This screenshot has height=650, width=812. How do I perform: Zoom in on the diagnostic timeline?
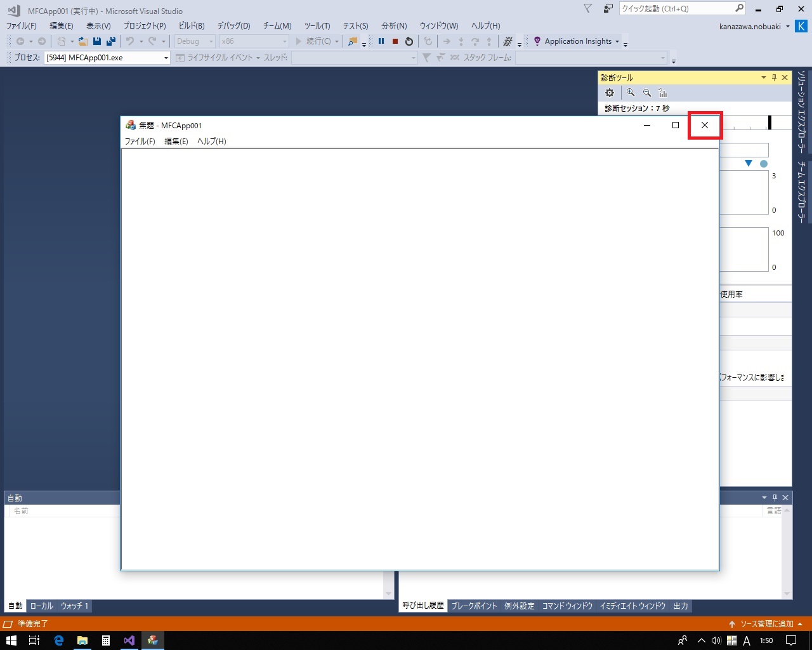click(x=631, y=93)
